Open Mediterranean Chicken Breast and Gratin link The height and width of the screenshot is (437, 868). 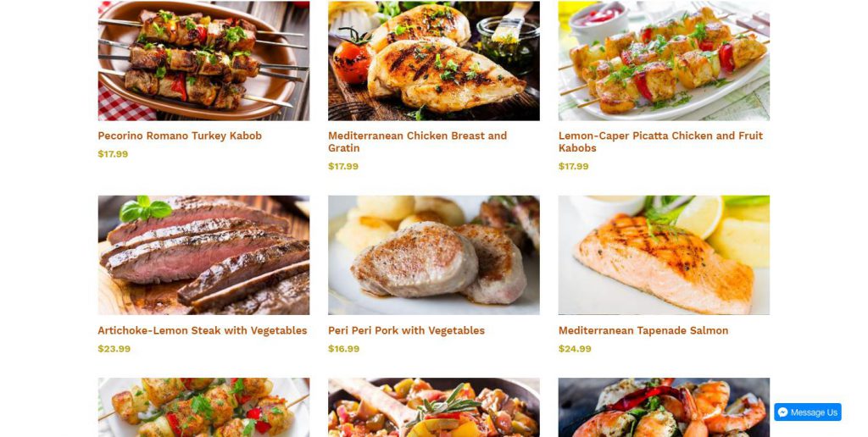pyautogui.click(x=417, y=141)
